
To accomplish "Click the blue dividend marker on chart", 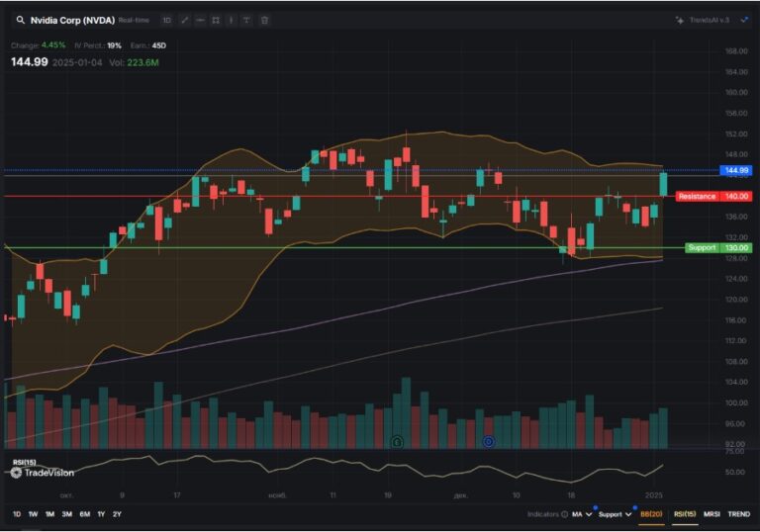I will tap(488, 441).
